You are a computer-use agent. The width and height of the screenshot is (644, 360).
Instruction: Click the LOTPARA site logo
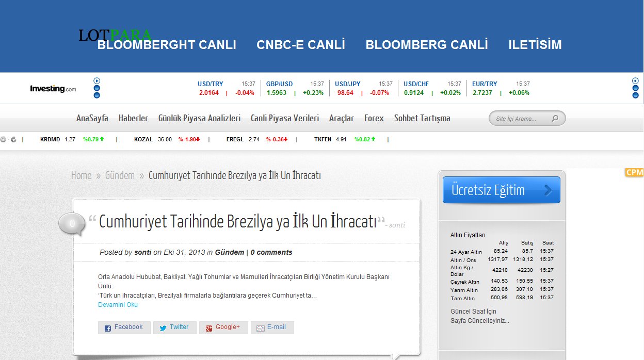pyautogui.click(x=115, y=35)
